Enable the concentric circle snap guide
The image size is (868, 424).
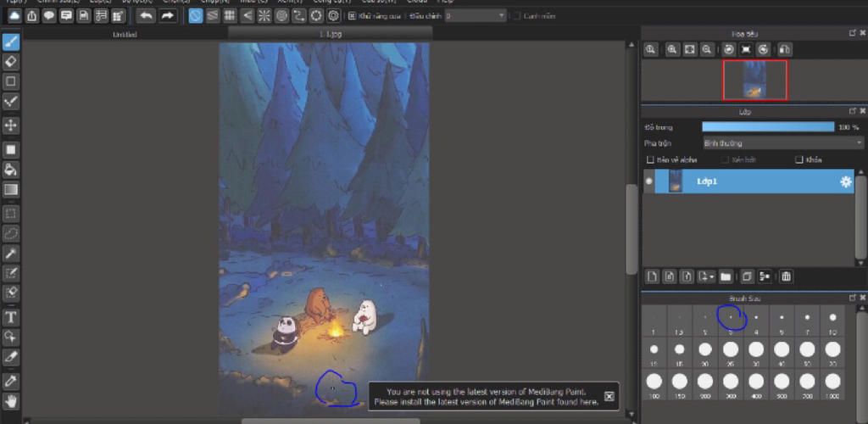click(x=281, y=16)
